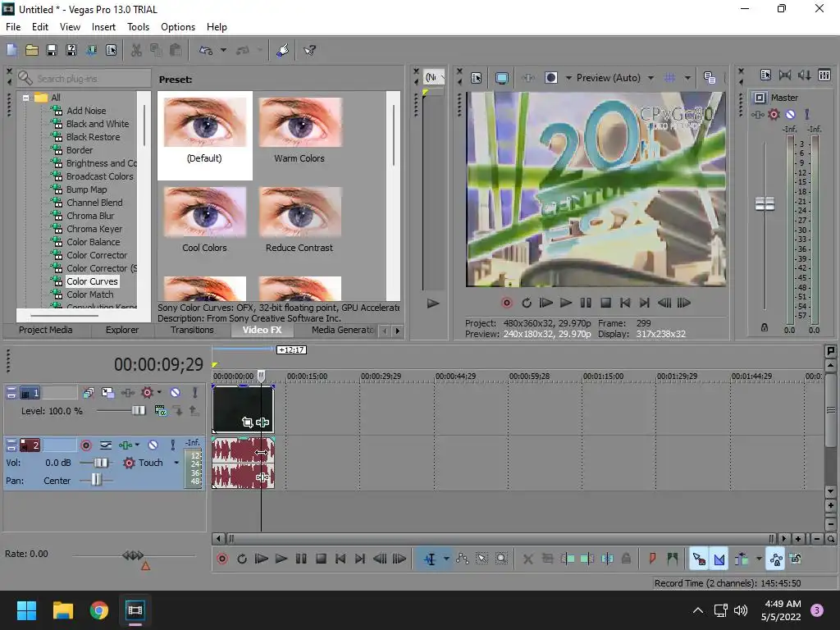Screen dimensions: 840x630
Task: Select the Normal Edit tool in timeline toolbar
Action: tap(430, 559)
